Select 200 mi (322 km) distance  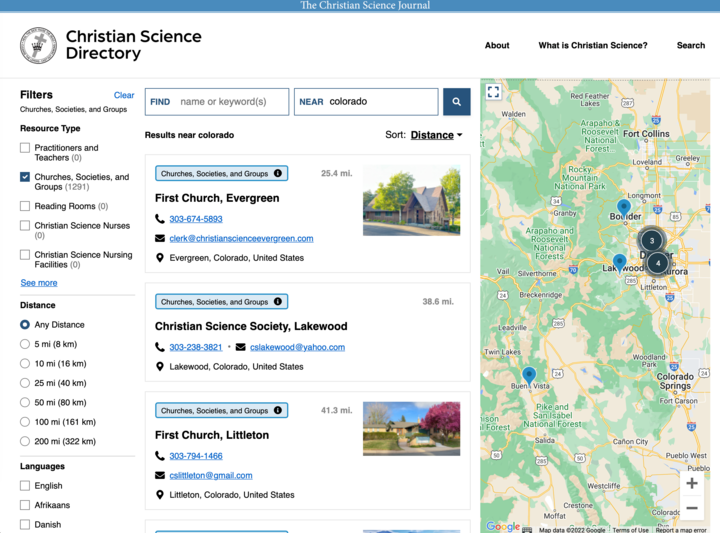pos(25,441)
